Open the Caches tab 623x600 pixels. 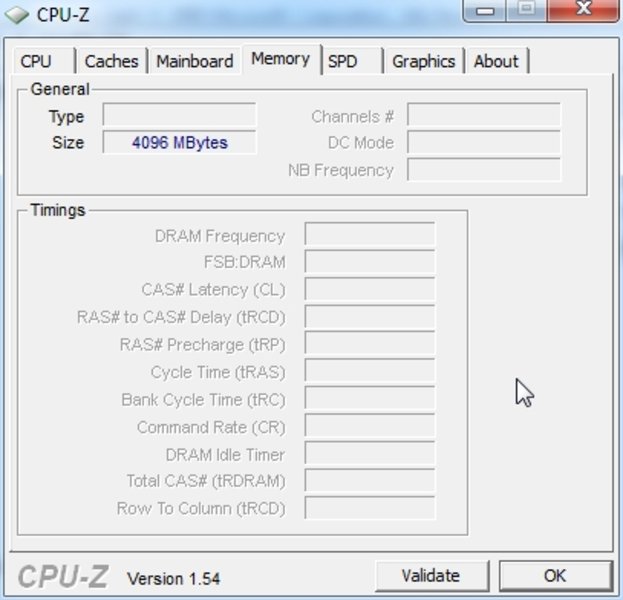[x=112, y=61]
